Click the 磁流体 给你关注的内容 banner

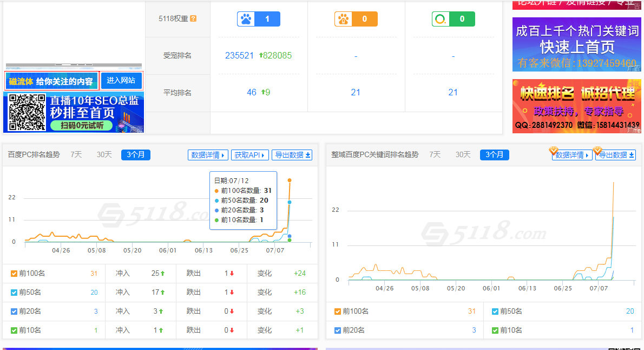point(52,81)
